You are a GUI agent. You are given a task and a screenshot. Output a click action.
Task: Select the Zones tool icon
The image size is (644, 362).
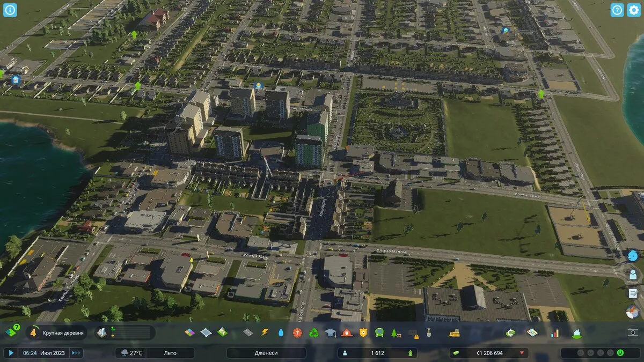(190, 333)
